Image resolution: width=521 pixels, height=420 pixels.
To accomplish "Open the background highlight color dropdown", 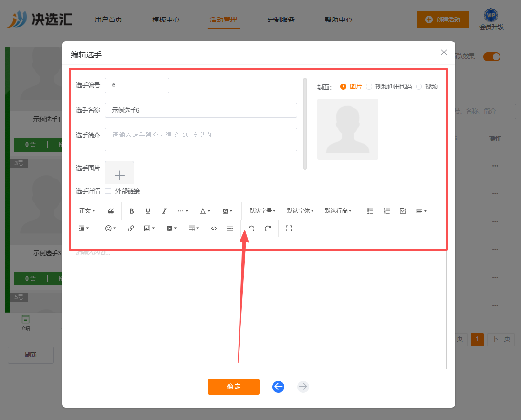I will 227,211.
